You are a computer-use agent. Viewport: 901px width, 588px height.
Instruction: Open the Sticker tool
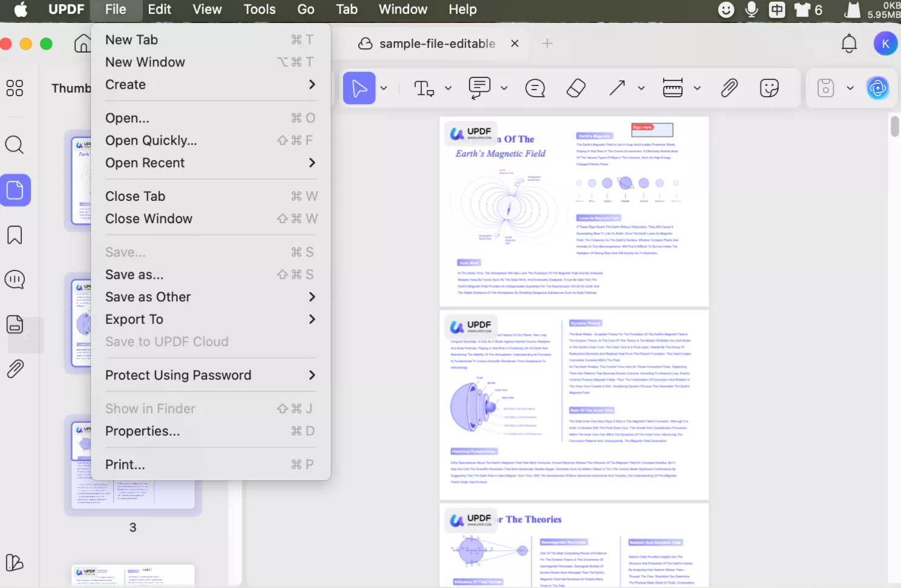point(768,88)
